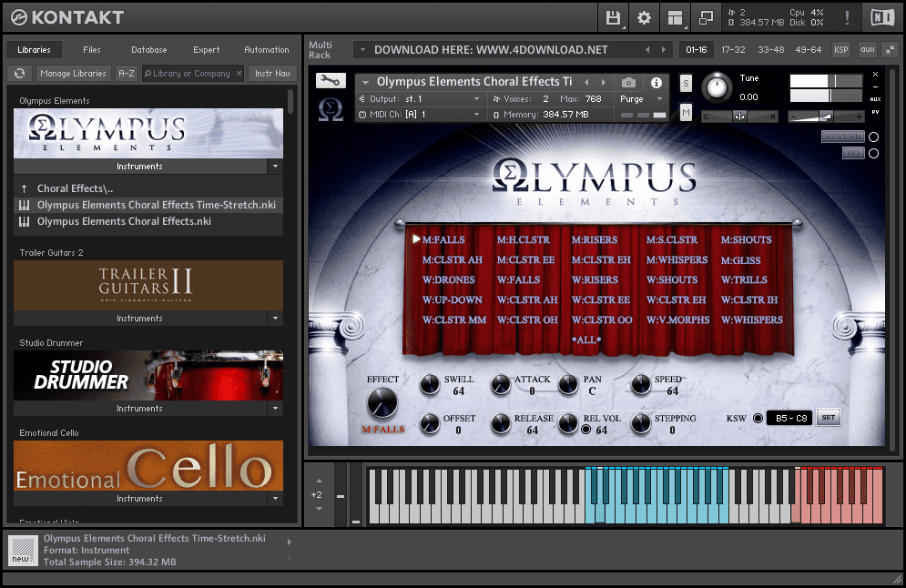Image resolution: width=906 pixels, height=588 pixels.
Task: Click the snapshot camera icon
Action: pyautogui.click(x=628, y=83)
